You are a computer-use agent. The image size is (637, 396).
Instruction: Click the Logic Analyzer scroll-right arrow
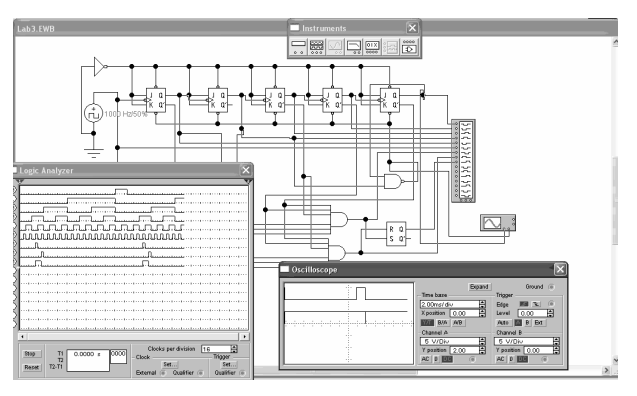[245, 336]
